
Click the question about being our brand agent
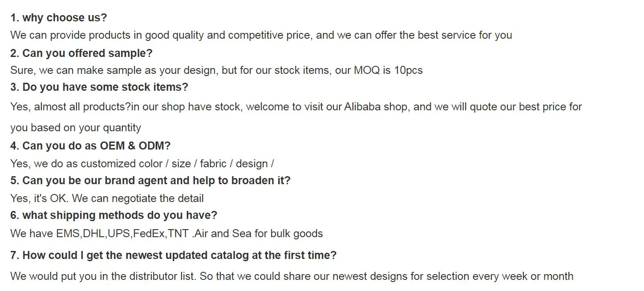(150, 181)
